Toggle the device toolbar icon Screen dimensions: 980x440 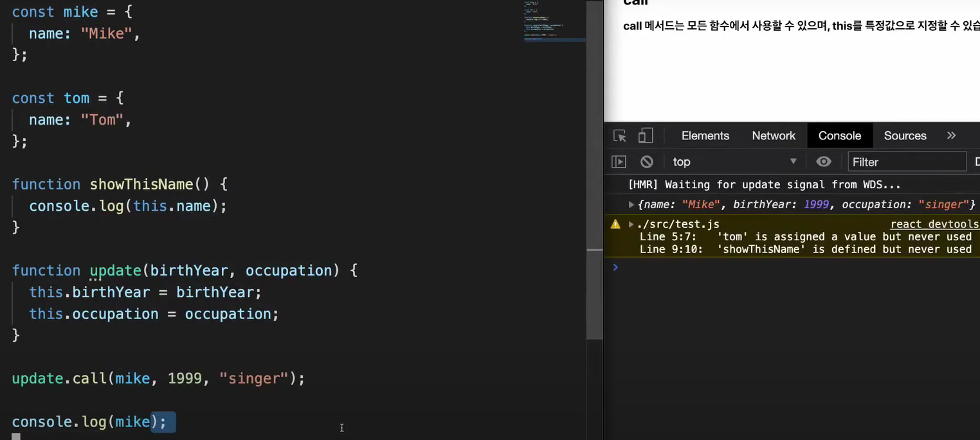pyautogui.click(x=646, y=136)
